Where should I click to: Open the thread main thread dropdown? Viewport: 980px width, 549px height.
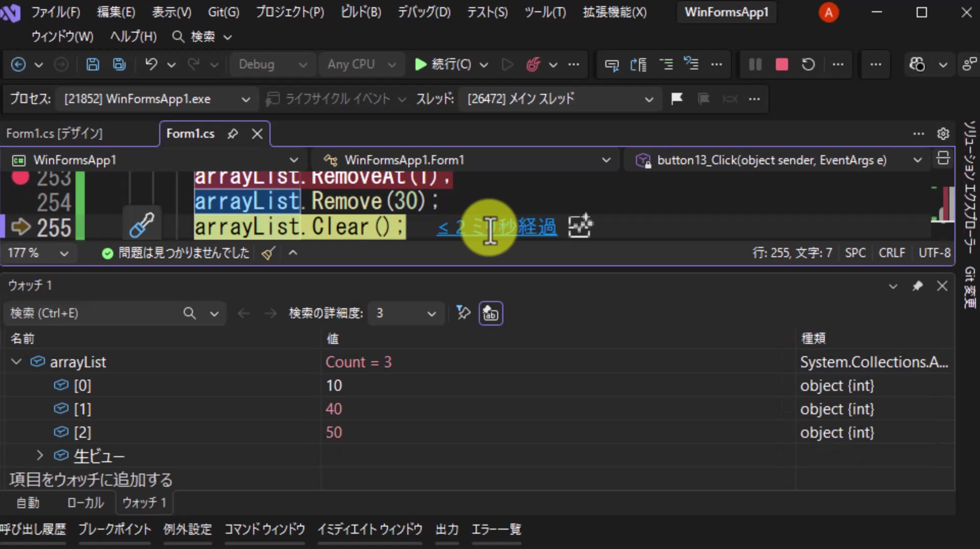(560, 99)
